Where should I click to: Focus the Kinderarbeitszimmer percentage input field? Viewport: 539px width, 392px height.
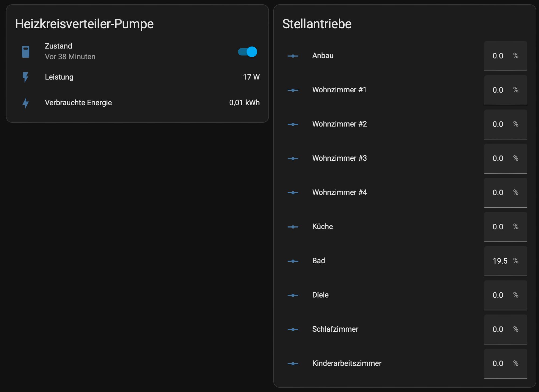click(506, 364)
